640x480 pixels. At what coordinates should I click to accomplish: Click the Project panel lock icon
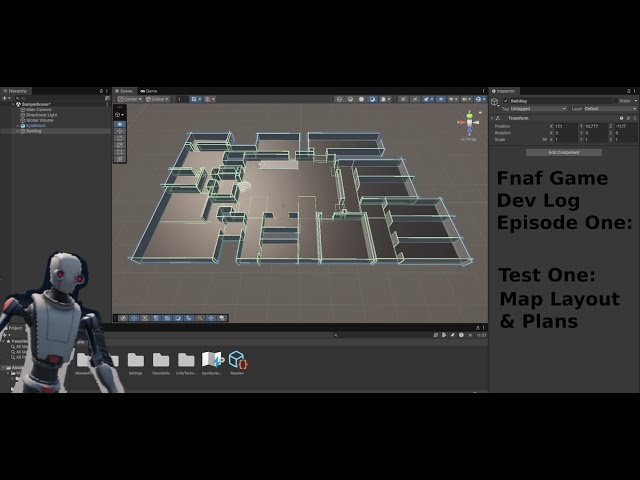click(x=478, y=328)
